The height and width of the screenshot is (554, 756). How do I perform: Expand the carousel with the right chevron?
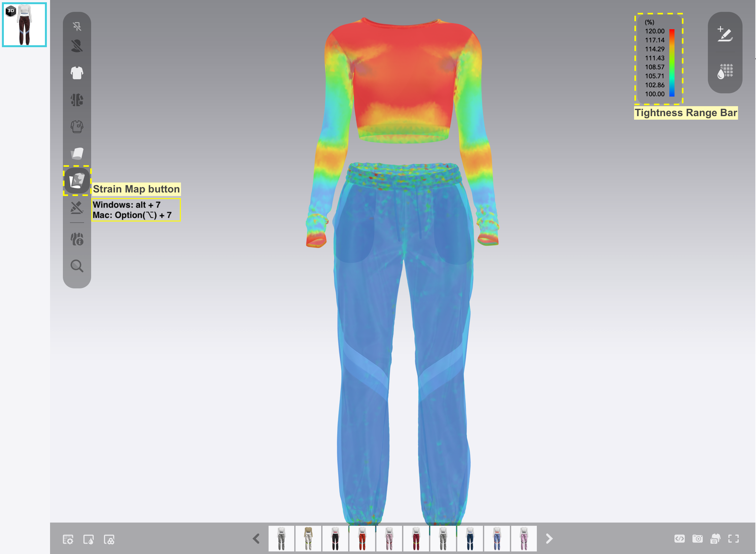click(x=549, y=538)
